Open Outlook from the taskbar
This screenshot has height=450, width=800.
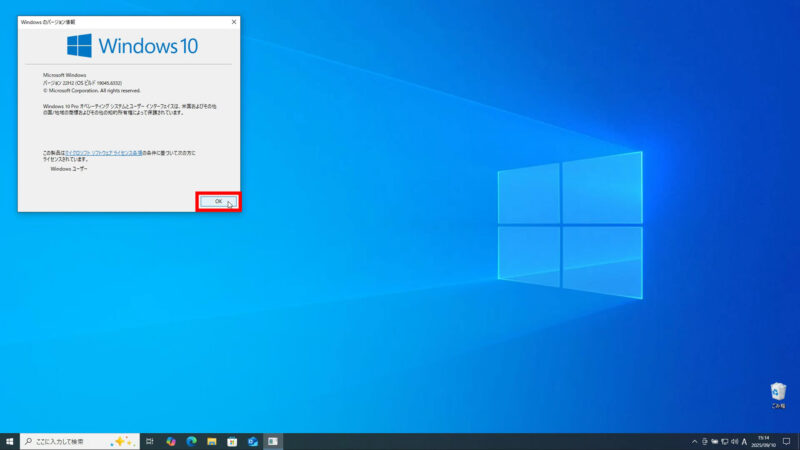253,441
